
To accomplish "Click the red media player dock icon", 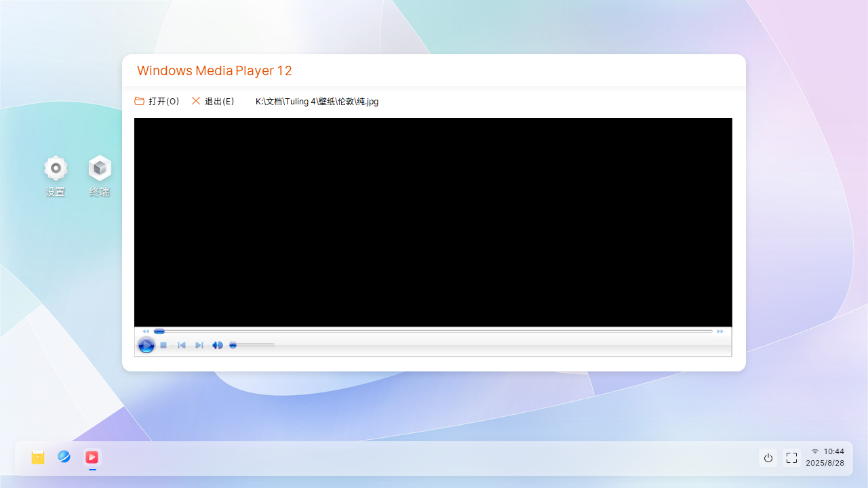I will tap(92, 457).
